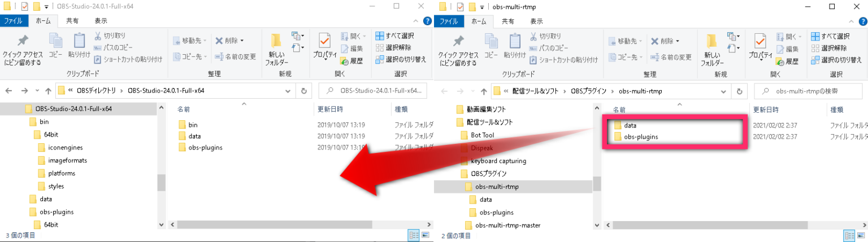Image resolution: width=868 pixels, height=242 pixels.
Task: Pin to Quick Access in obs-multi-rtmp window
Action: pos(458,50)
